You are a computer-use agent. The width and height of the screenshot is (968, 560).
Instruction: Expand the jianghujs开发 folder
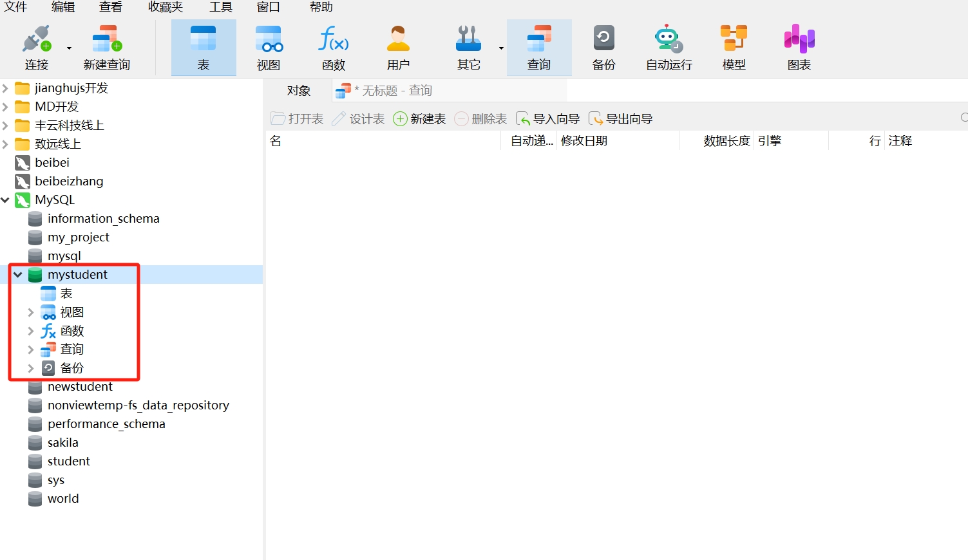click(x=6, y=88)
